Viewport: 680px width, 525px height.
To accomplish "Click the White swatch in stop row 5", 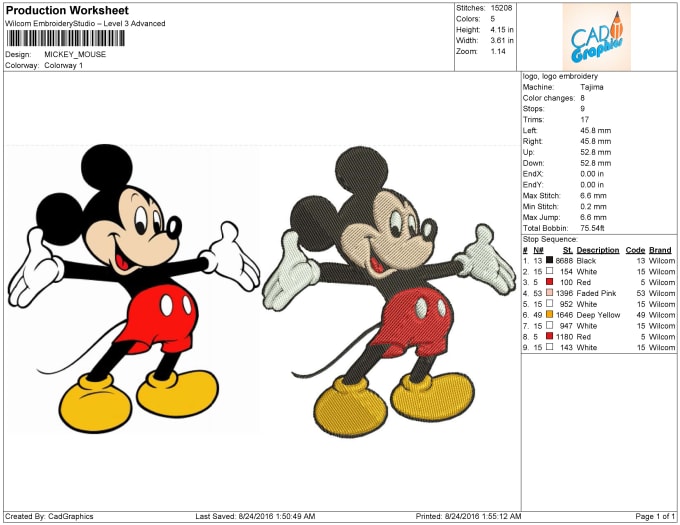I will point(549,303).
